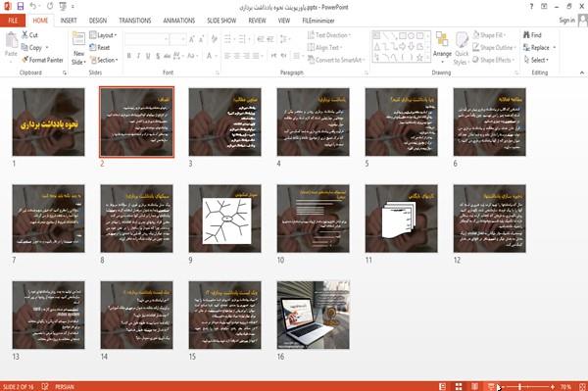Click Find in the Editing group
588x391 pixels.
[x=532, y=35]
